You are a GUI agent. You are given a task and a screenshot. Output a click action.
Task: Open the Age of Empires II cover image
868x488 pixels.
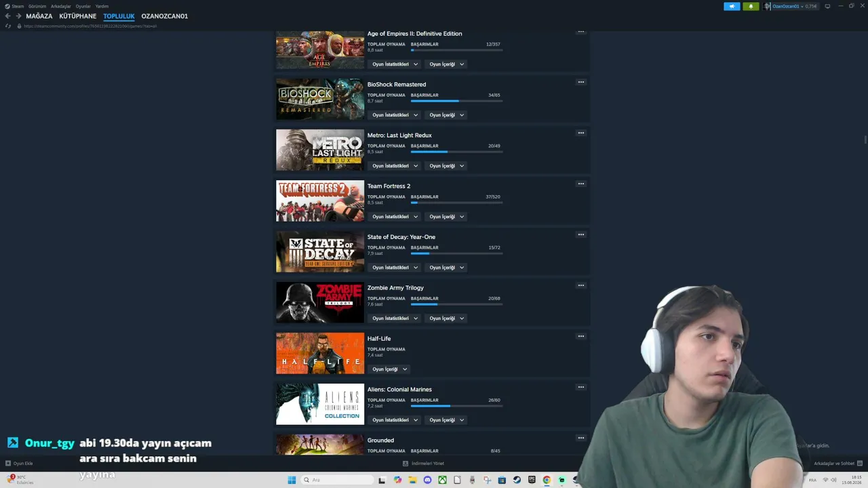point(320,49)
